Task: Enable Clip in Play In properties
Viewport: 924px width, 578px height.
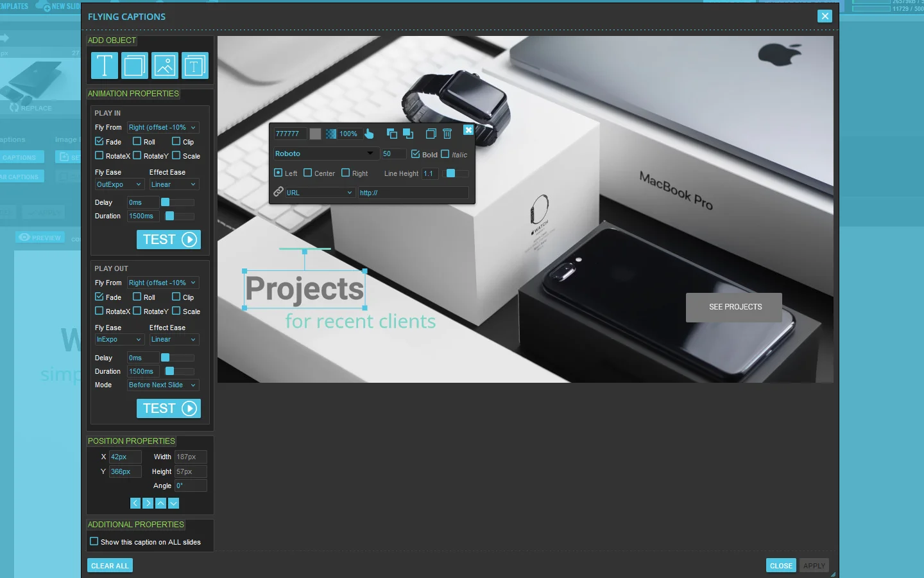Action: click(177, 141)
